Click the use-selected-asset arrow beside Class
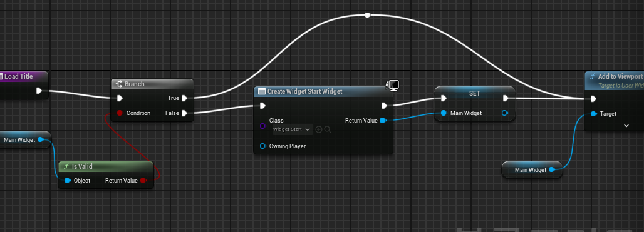Image resolution: width=644 pixels, height=232 pixels. (x=319, y=129)
